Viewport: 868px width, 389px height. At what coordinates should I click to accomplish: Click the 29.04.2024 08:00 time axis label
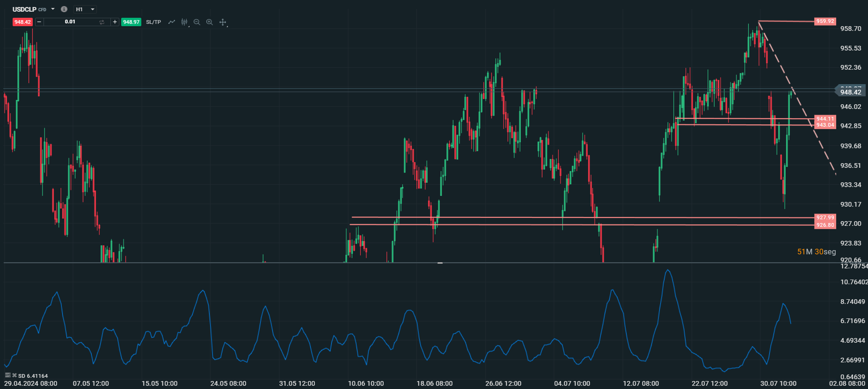pyautogui.click(x=31, y=383)
